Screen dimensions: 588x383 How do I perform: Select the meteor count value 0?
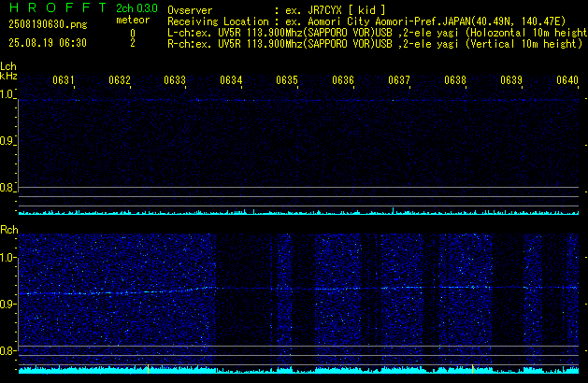tap(133, 34)
